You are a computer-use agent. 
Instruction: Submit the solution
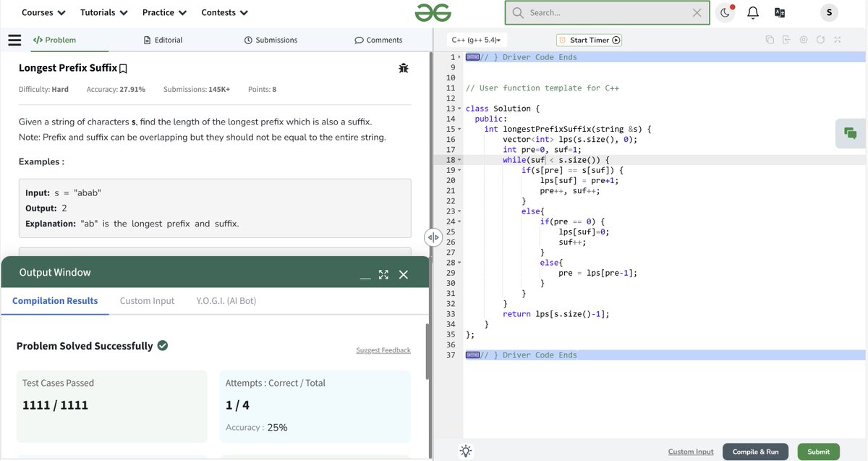point(819,452)
